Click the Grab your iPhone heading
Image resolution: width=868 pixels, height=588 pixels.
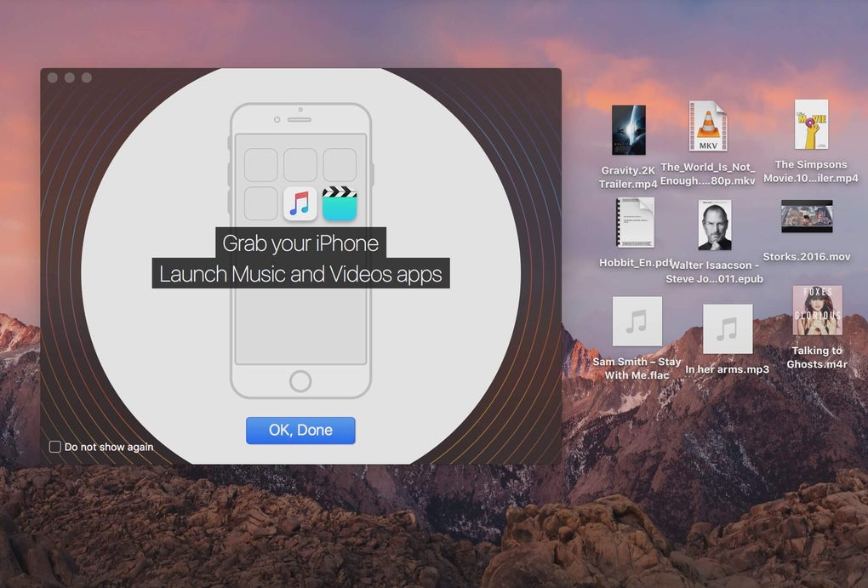(300, 243)
